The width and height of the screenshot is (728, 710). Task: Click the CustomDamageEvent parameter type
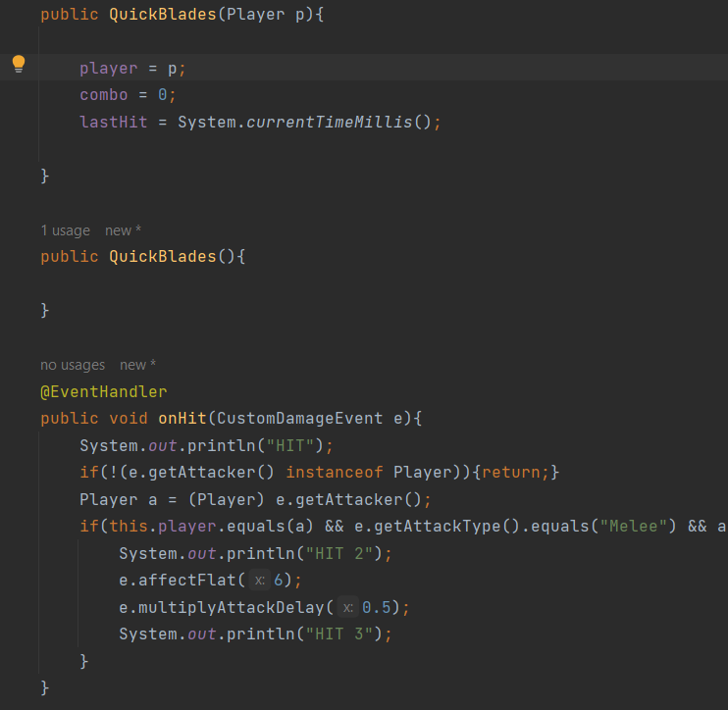pos(300,419)
